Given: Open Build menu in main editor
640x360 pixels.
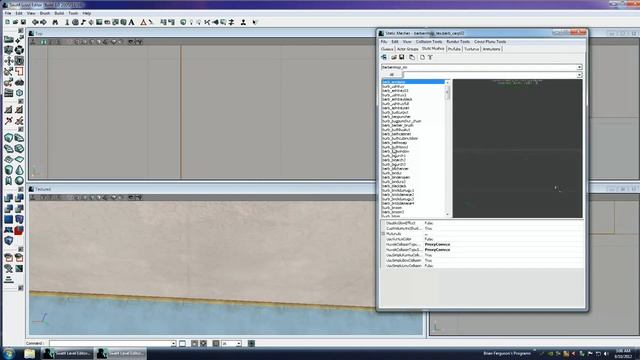Looking at the screenshot, I should (59, 13).
